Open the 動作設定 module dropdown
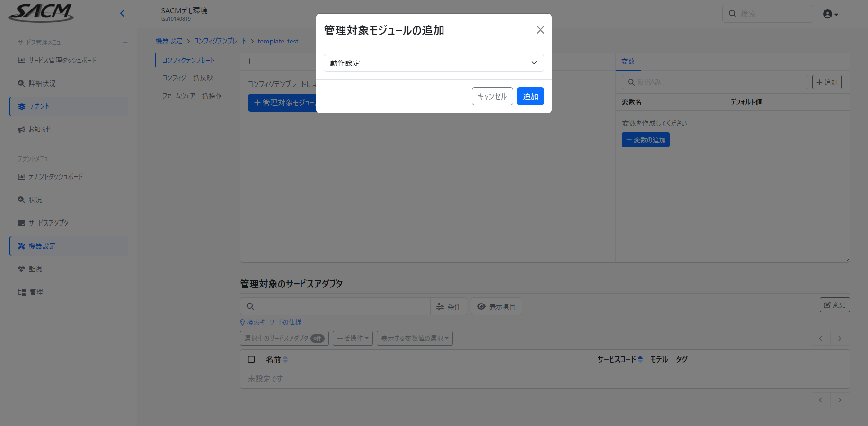Screen dimensions: 868x426 tap(434, 63)
